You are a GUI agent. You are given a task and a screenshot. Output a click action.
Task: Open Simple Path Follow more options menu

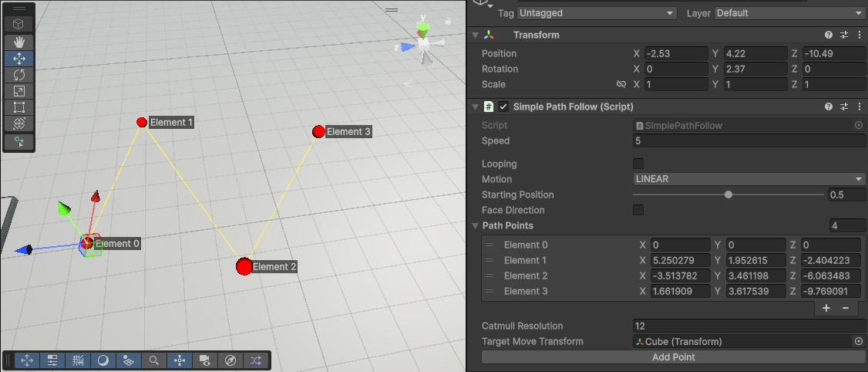[x=858, y=107]
